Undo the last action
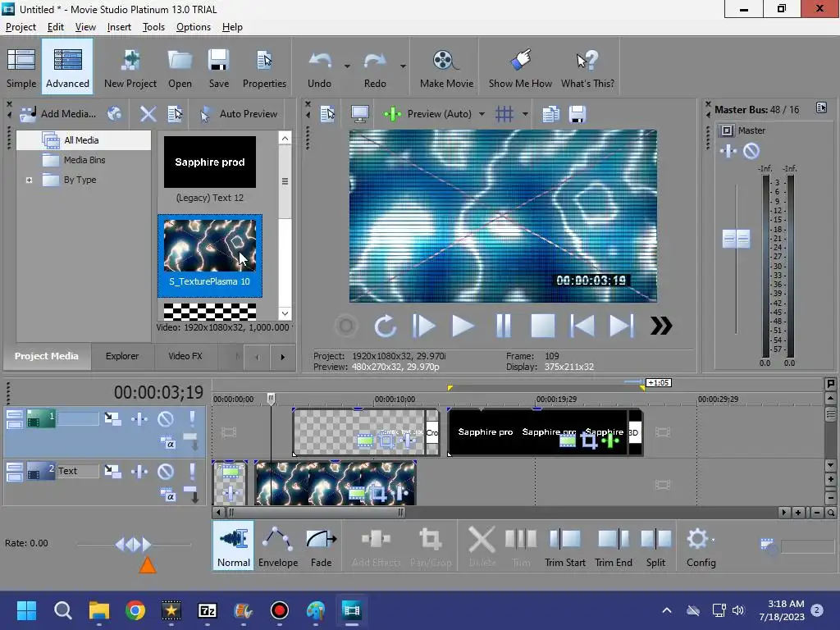840x630 pixels. tap(320, 67)
